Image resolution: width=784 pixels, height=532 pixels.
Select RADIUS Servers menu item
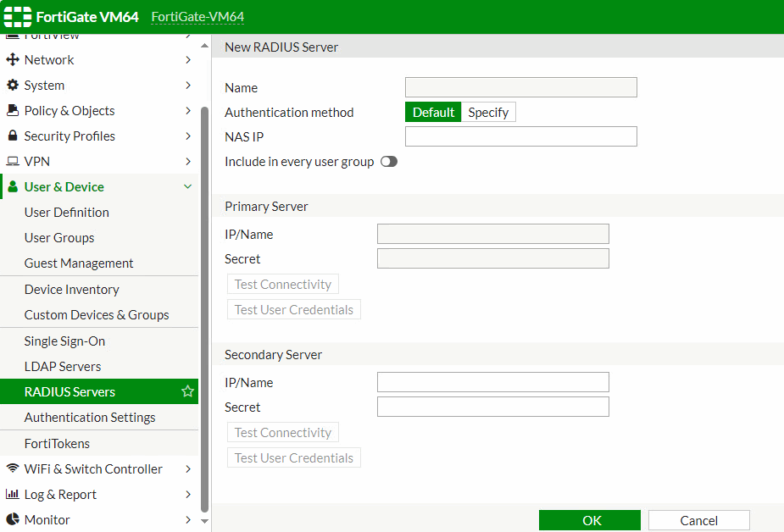point(99,391)
